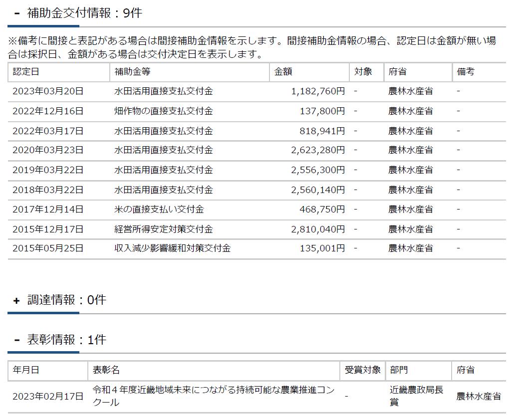The height and width of the screenshot is (420, 517).
Task: Expand the 調達情報 section
Action: 16,300
